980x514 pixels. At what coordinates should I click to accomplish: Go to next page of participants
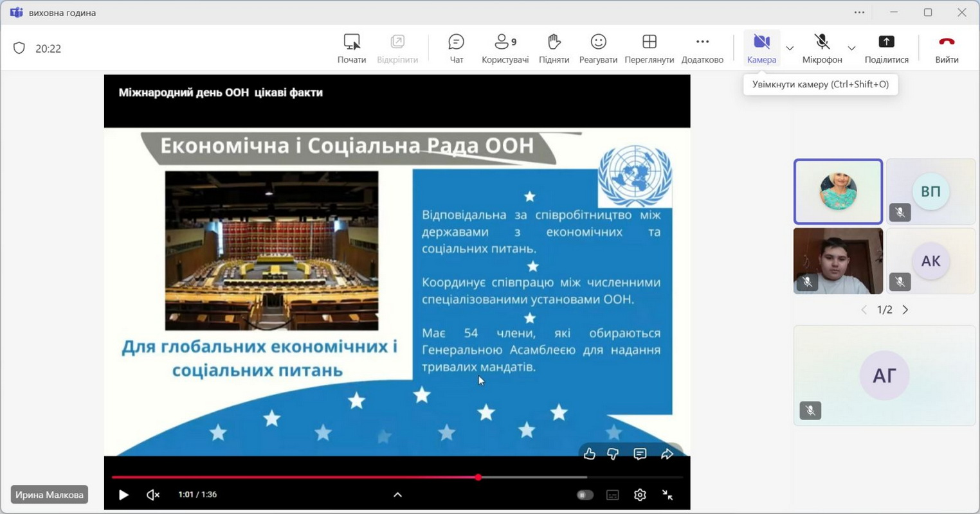pyautogui.click(x=905, y=310)
